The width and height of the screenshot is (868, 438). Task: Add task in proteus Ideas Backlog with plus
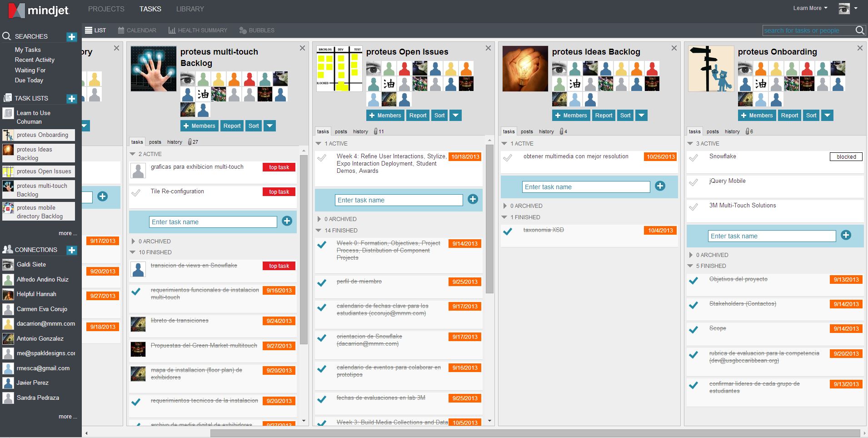[660, 186]
